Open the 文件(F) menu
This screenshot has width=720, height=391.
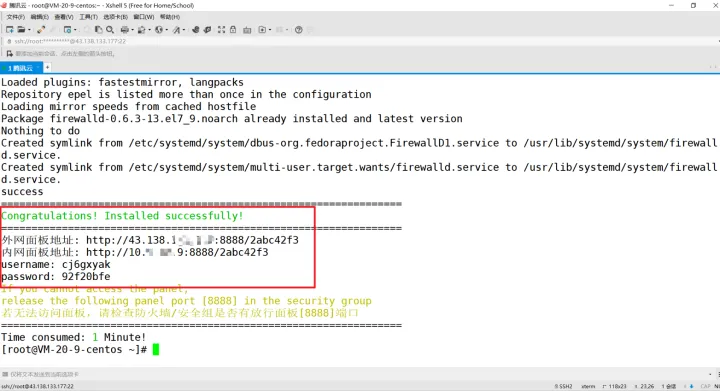tap(15, 17)
